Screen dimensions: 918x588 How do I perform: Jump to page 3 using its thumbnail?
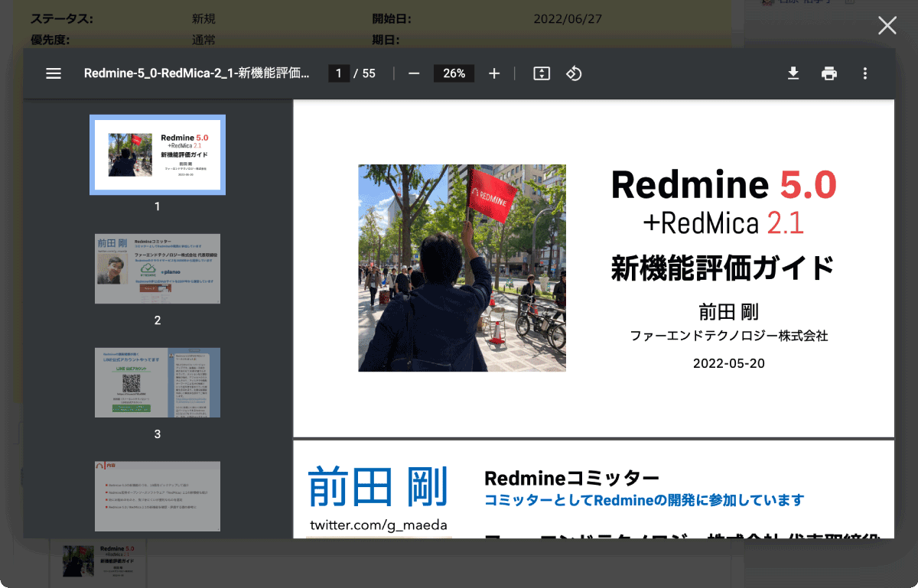pyautogui.click(x=157, y=382)
